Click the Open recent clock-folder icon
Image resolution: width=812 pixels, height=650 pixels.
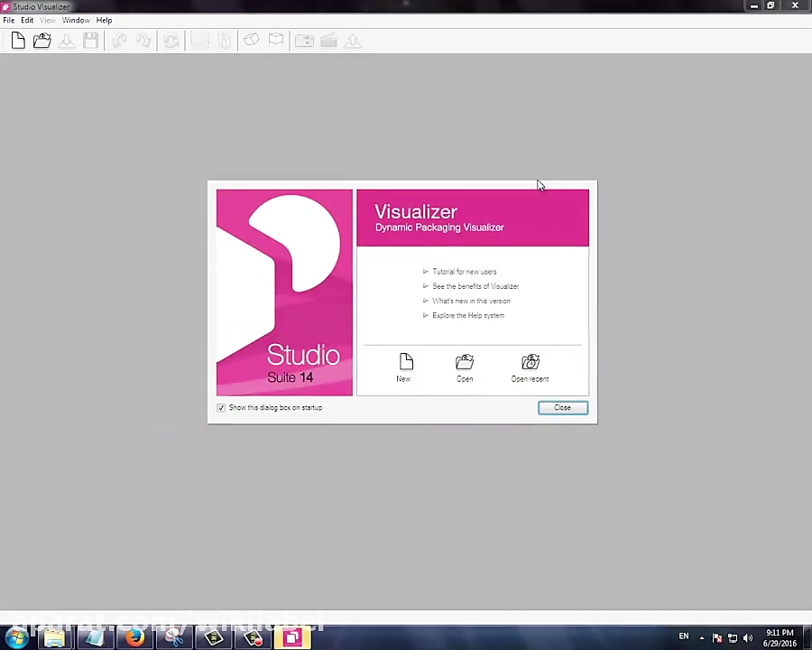point(531,361)
